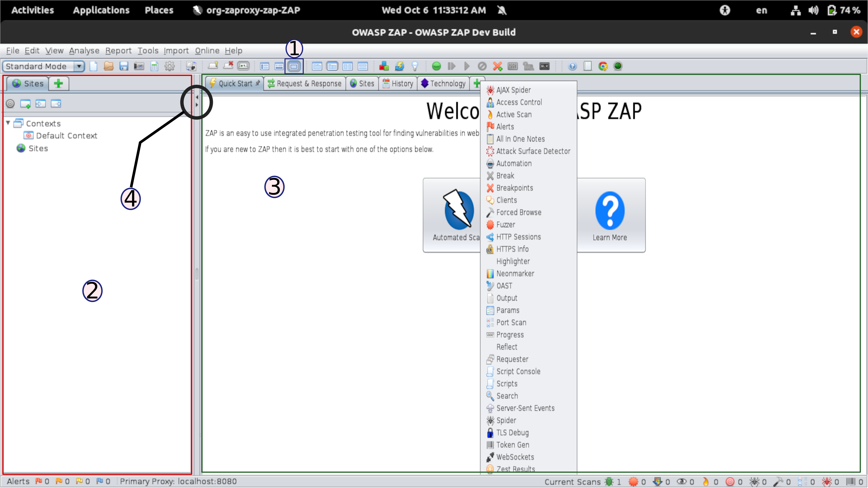The height and width of the screenshot is (488, 868).
Task: Toggle Show only URLs in scope target icon
Action: click(x=10, y=104)
